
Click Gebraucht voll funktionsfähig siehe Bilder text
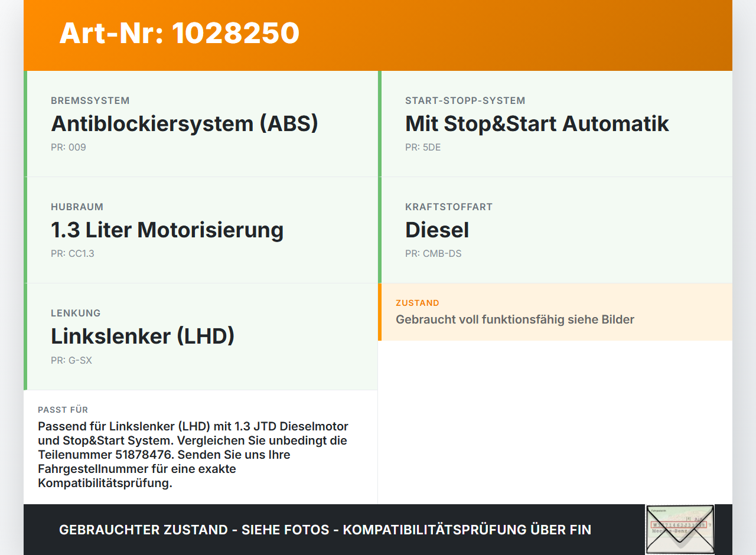515,319
